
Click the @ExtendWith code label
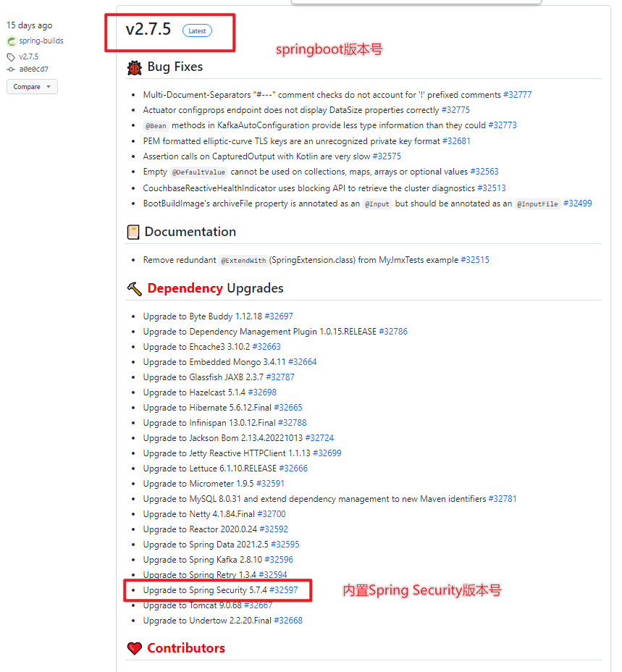pyautogui.click(x=243, y=261)
